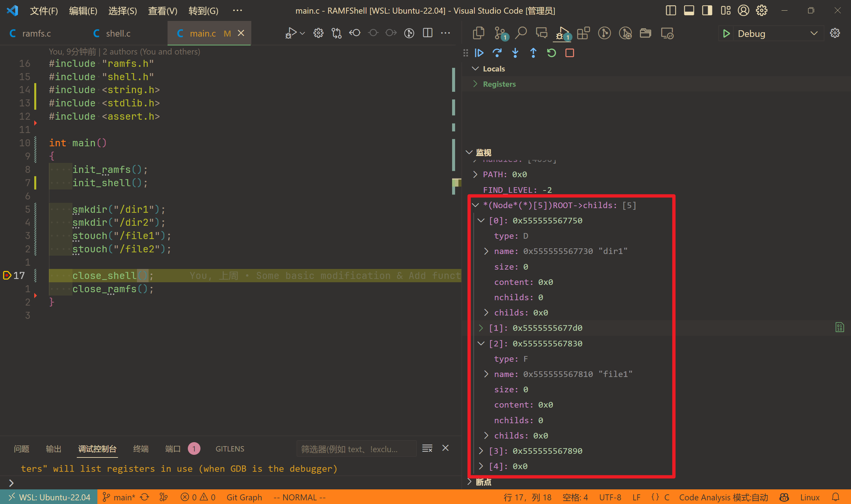The image size is (851, 504).
Task: Toggle the breakpoint on line 17
Action: tap(7, 275)
